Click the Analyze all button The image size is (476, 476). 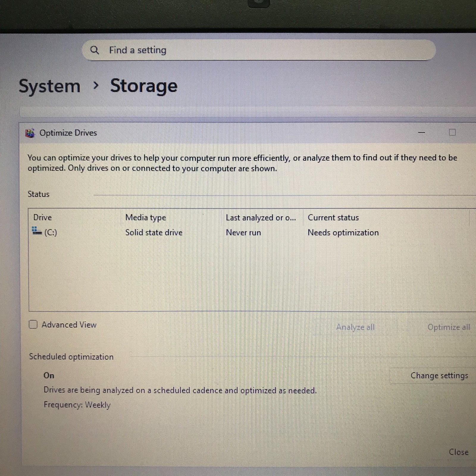(x=355, y=327)
